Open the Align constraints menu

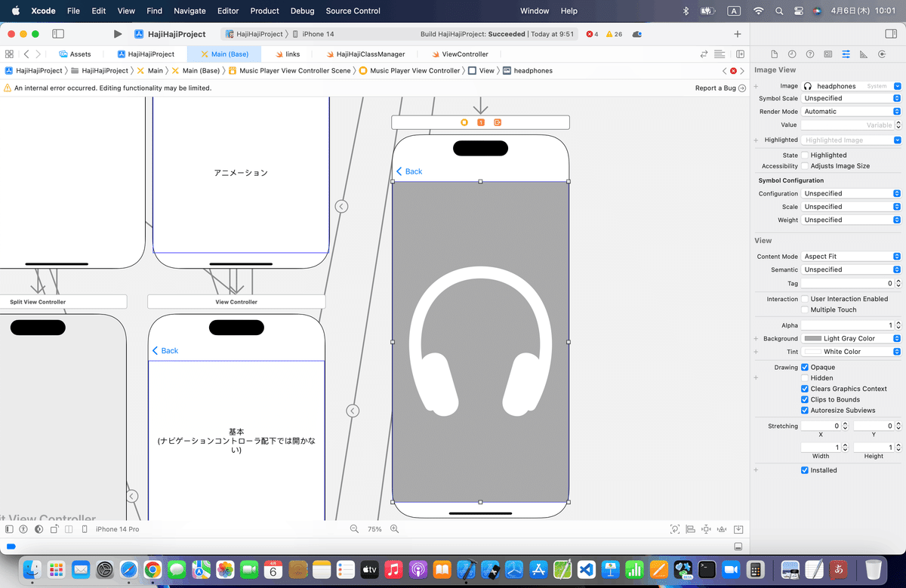pyautogui.click(x=690, y=530)
